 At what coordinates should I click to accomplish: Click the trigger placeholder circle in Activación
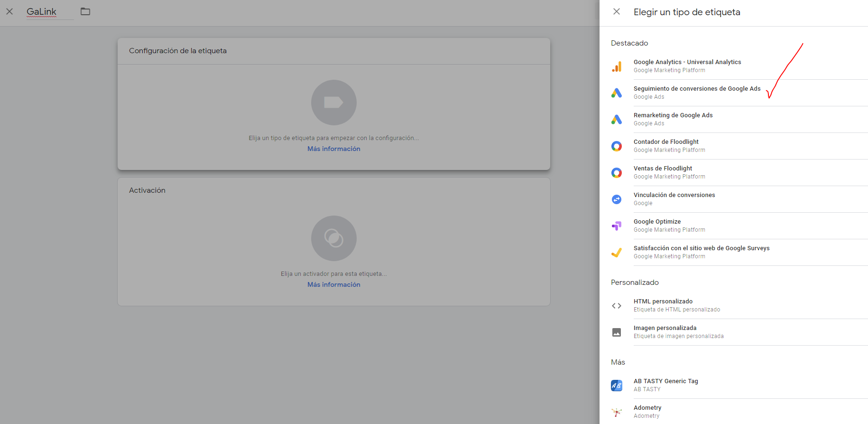333,238
